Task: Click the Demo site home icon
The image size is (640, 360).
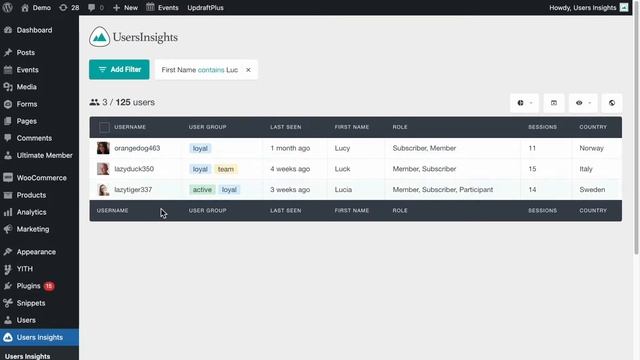Action: (25, 8)
